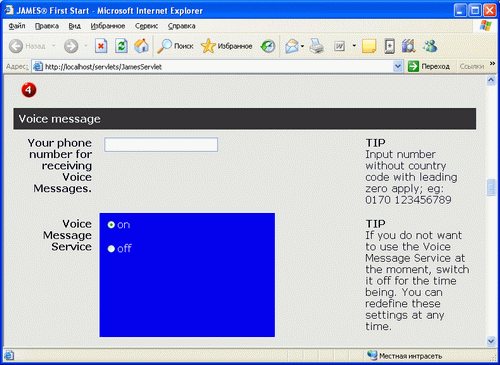The width and height of the screenshot is (500, 365).
Task: Click the yellow Discuss note icon
Action: 369,46
